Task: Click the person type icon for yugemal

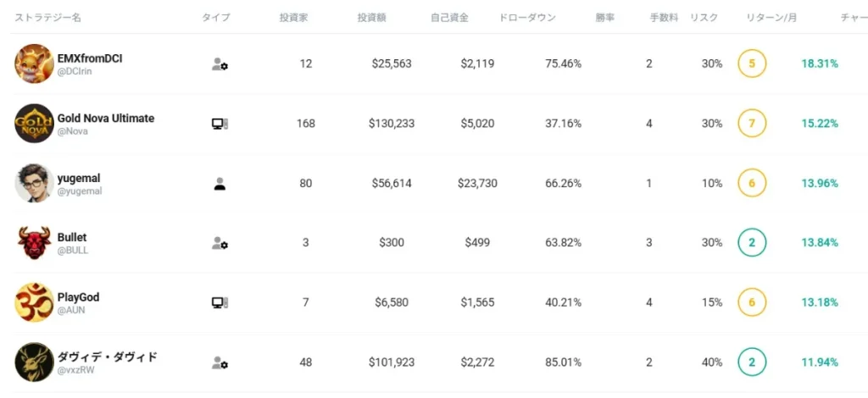Action: pyautogui.click(x=220, y=184)
